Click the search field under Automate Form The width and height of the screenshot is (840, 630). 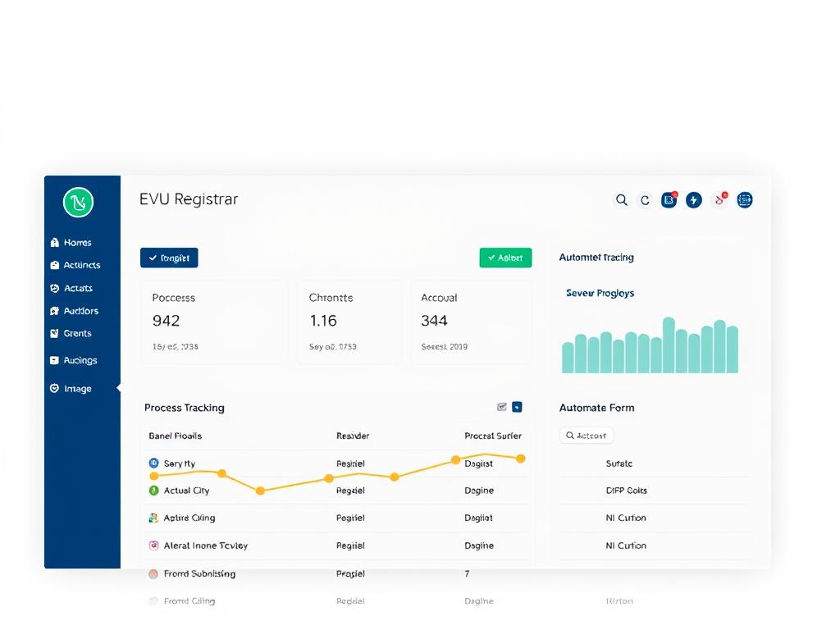[587, 436]
